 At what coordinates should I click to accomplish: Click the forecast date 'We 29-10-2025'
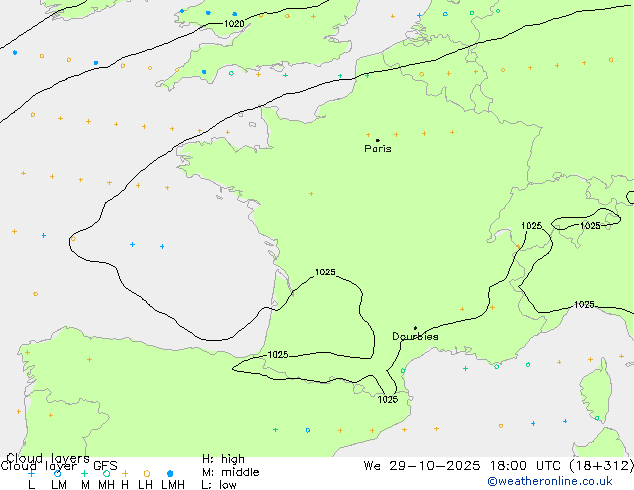click(422, 466)
